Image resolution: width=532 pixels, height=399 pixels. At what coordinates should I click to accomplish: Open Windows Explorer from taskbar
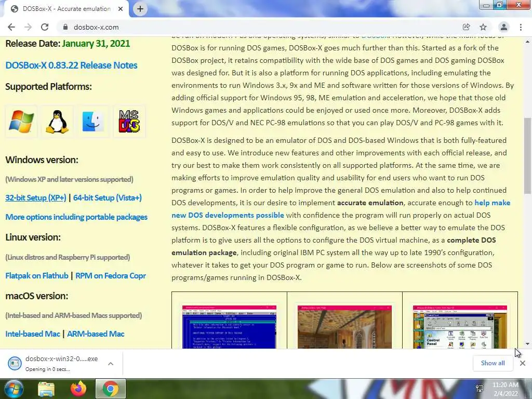tap(46, 389)
